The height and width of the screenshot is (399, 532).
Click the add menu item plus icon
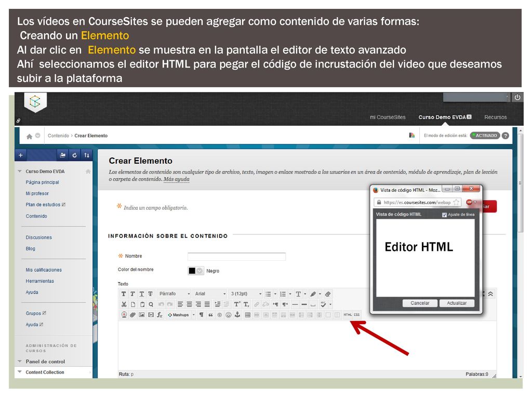pyautogui.click(x=20, y=155)
